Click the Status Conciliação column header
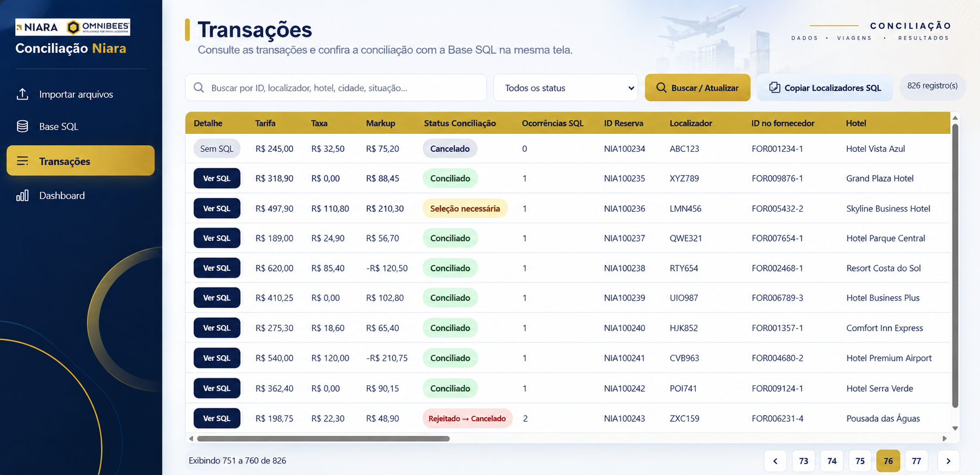The width and height of the screenshot is (980, 475). (x=460, y=124)
